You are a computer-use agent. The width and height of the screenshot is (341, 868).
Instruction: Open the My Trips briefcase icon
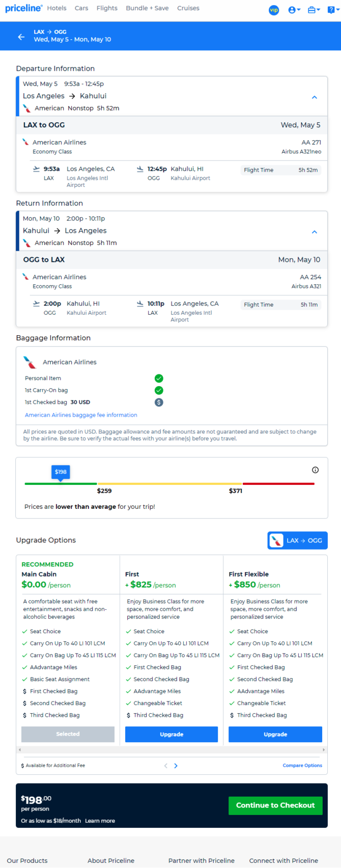click(x=314, y=10)
